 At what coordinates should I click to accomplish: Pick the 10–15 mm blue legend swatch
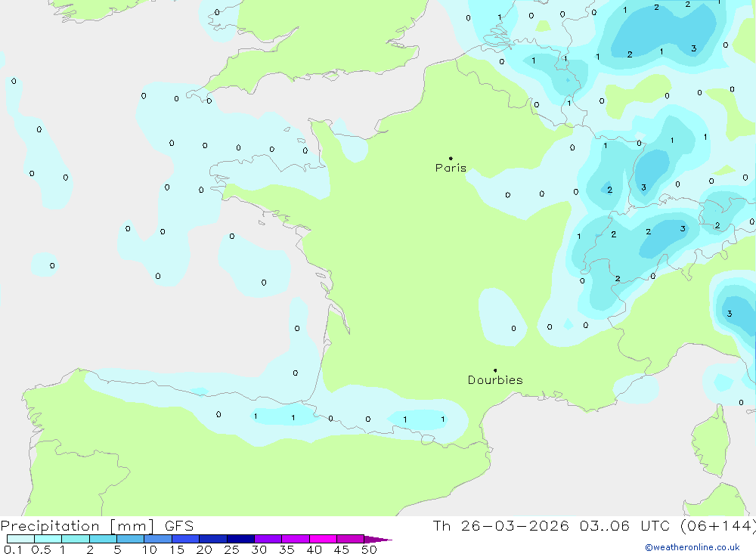pyautogui.click(x=158, y=539)
